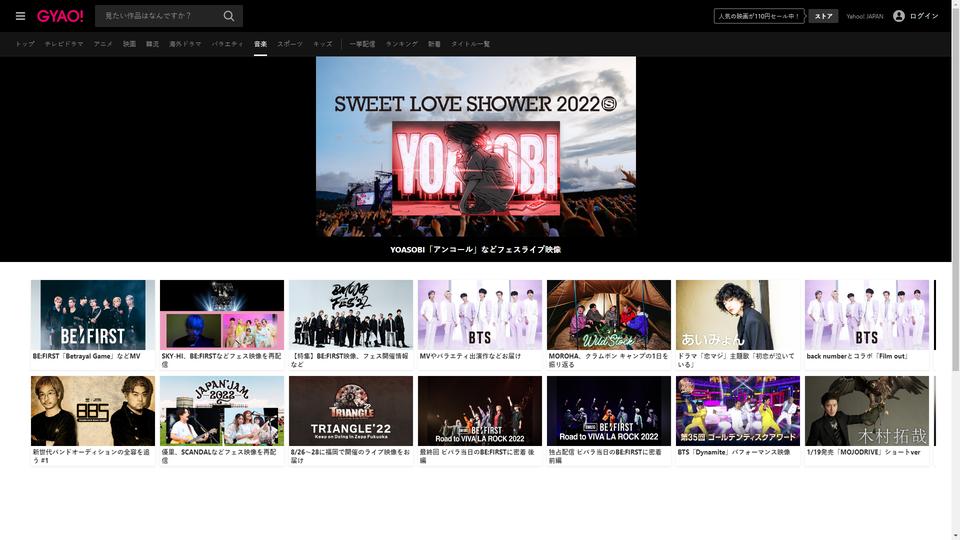Open the JAPAN JAM 2022 thumbnail
960x540 pixels.
pos(222,411)
